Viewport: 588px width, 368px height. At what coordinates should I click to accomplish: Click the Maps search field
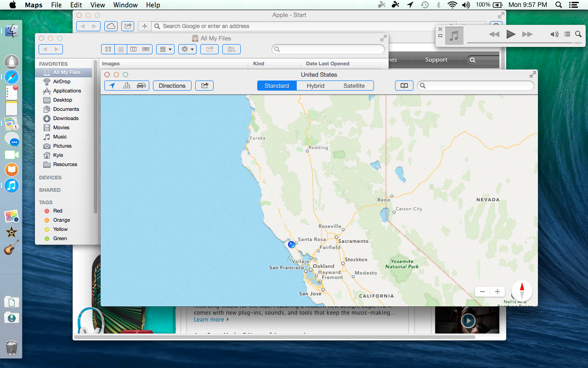coord(475,86)
